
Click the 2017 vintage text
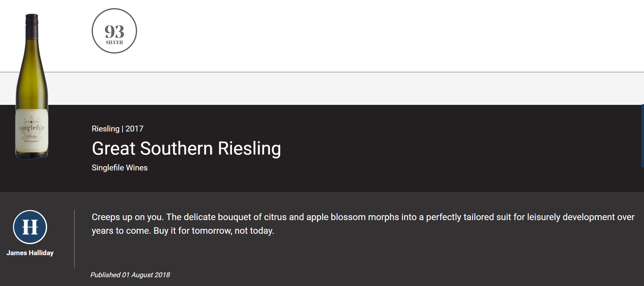[135, 129]
